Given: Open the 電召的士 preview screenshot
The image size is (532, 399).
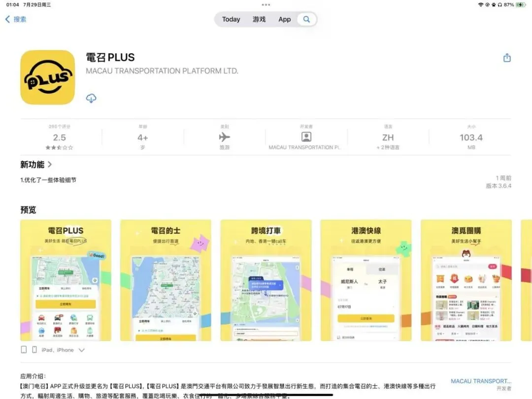Looking at the screenshot, I should [x=166, y=280].
